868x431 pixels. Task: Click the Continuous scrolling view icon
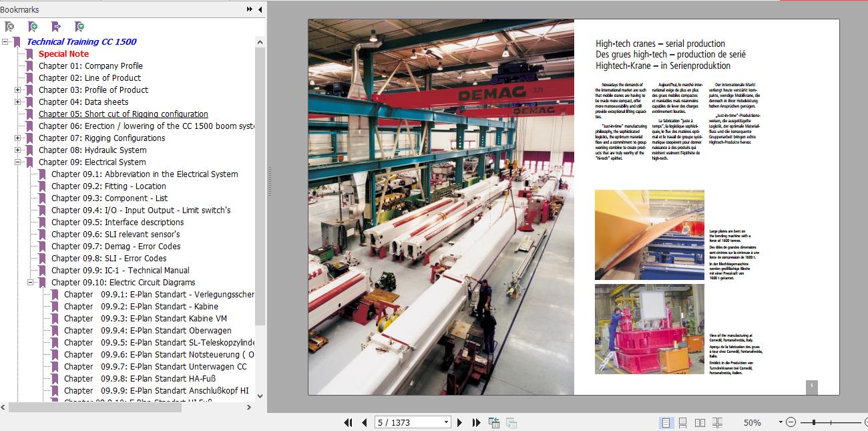click(x=682, y=422)
